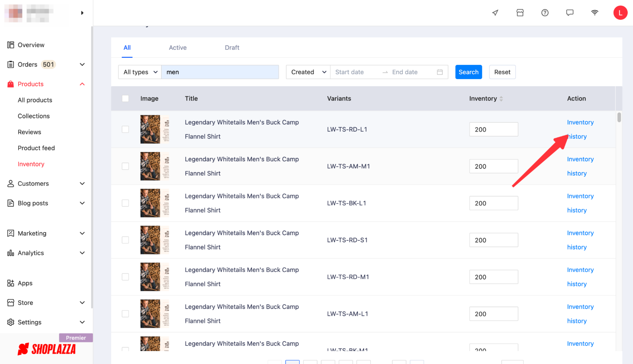Check the LW-TS-AM-M1 row checkbox

pos(125,166)
